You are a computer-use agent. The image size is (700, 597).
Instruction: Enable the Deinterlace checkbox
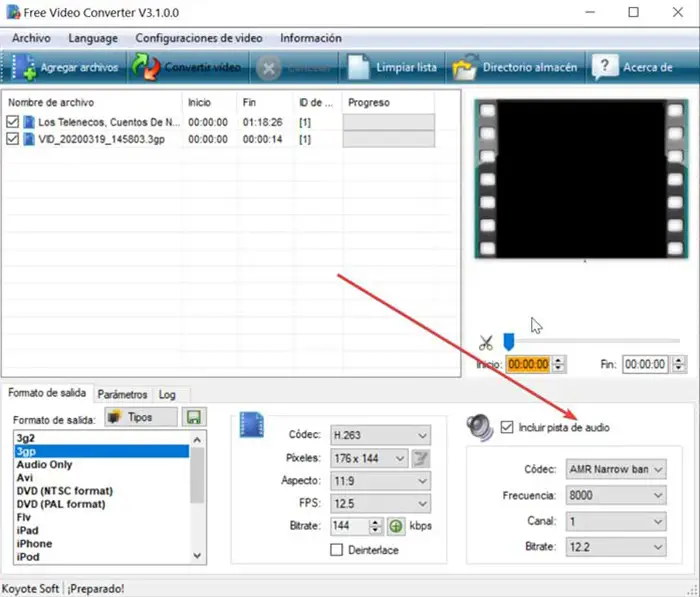tap(336, 550)
